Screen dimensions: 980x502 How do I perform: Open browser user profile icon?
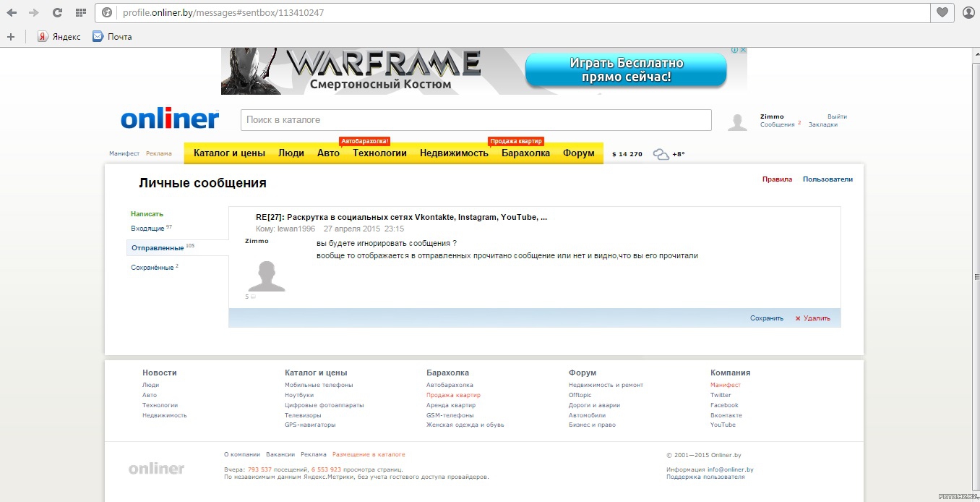pyautogui.click(x=968, y=12)
